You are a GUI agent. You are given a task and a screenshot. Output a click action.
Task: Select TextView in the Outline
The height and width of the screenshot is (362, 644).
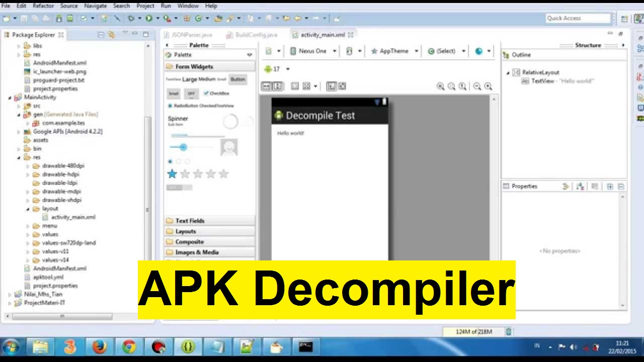tap(542, 81)
